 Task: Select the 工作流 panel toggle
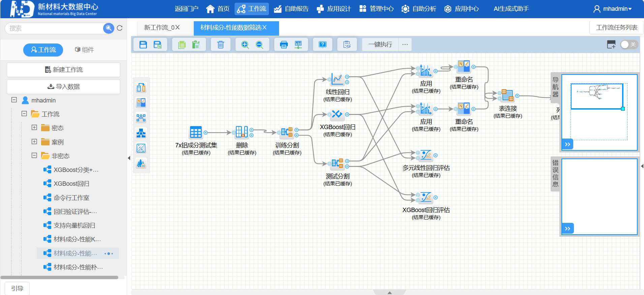43,50
